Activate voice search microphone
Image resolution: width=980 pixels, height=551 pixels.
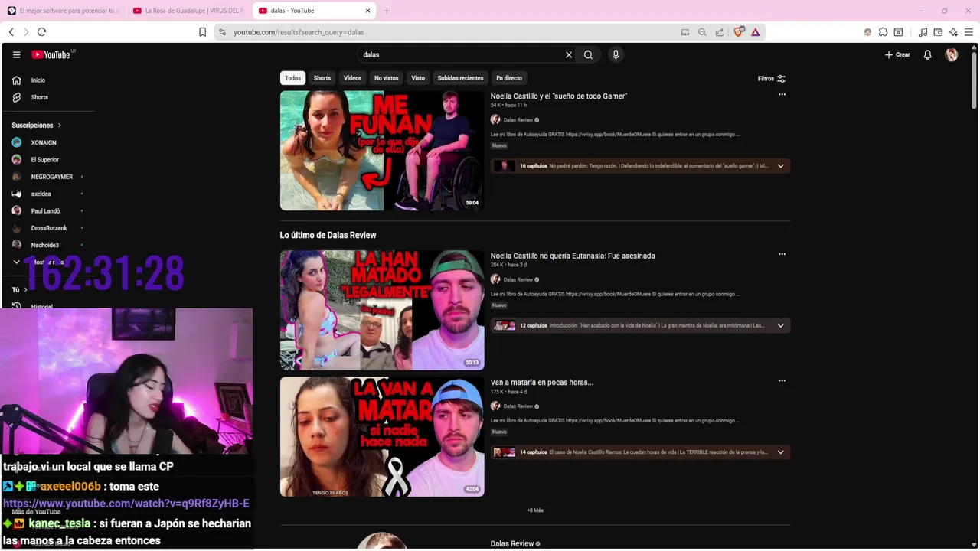(x=615, y=55)
